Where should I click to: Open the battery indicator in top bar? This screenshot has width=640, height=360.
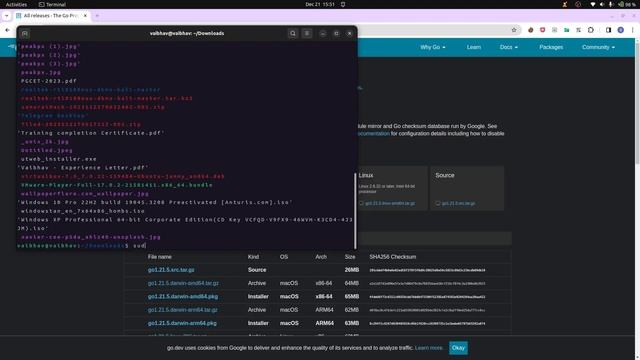(x=627, y=4)
